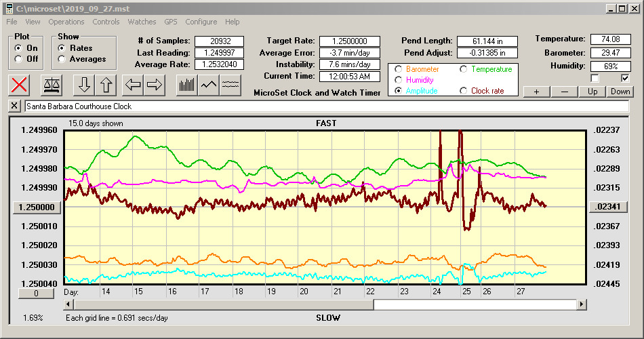Click the scrollbar right arrow below the graph

(582, 305)
